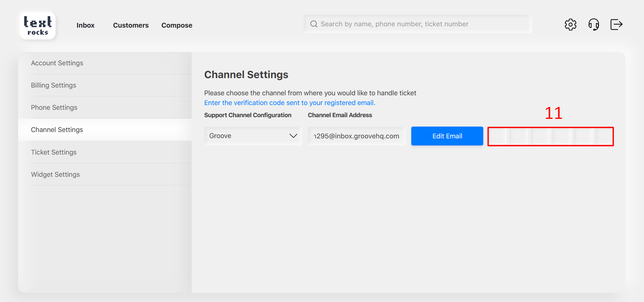Click the text rocks logo
644x302 pixels.
38,26
